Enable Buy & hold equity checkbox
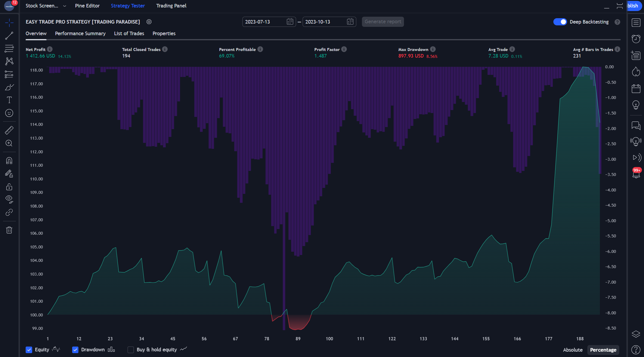This screenshot has height=357, width=644. click(x=131, y=350)
